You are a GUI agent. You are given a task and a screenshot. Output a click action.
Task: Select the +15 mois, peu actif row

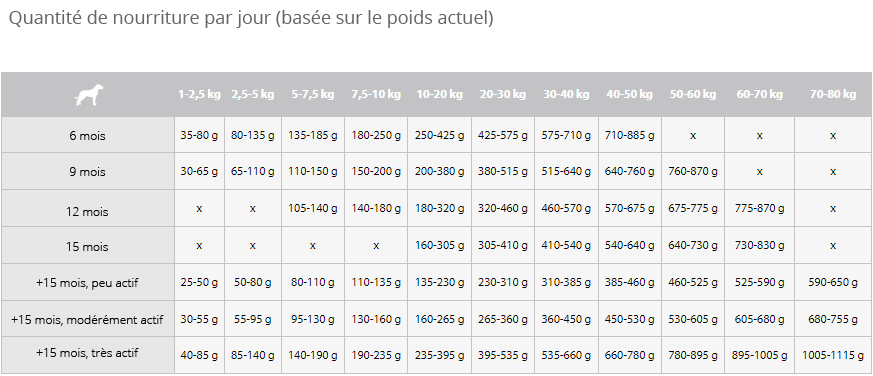(436, 282)
